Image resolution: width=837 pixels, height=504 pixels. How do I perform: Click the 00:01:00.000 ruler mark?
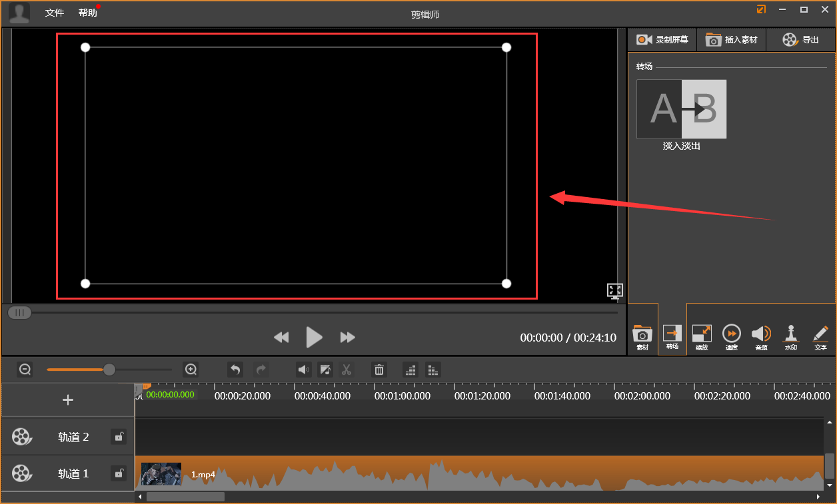click(403, 395)
